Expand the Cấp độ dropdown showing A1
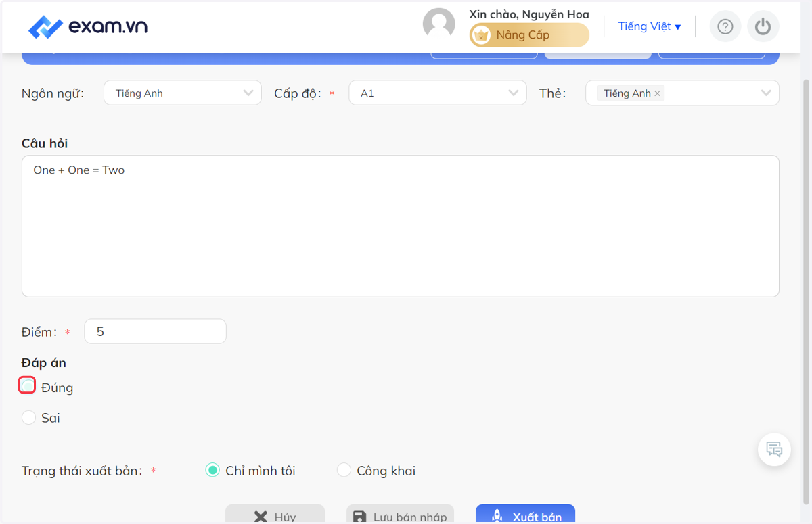Viewport: 812px width, 524px height. click(x=438, y=93)
